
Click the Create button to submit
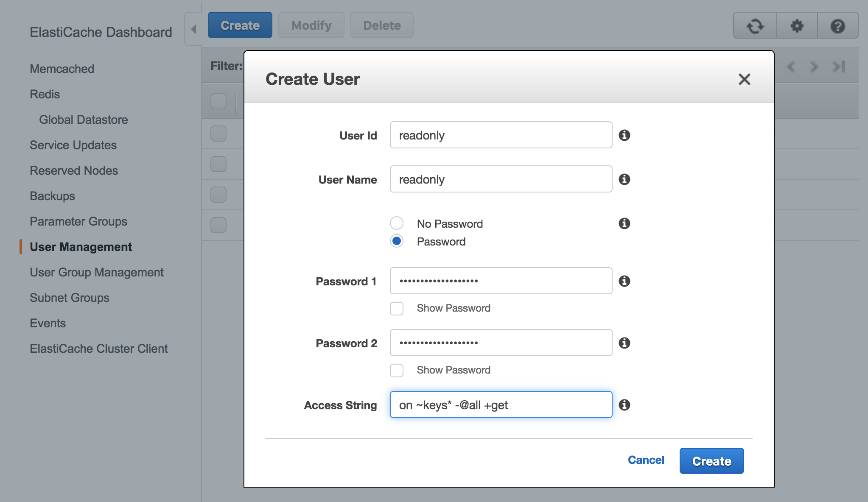[712, 461]
